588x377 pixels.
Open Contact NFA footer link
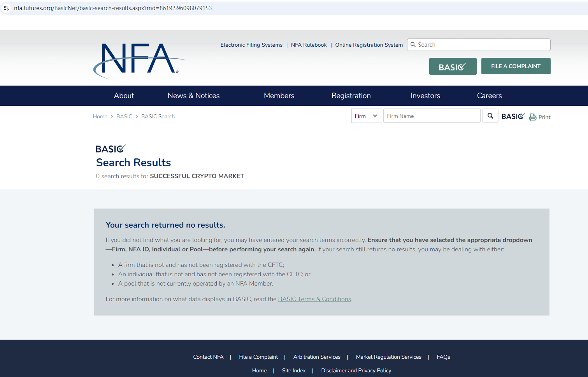tap(208, 357)
